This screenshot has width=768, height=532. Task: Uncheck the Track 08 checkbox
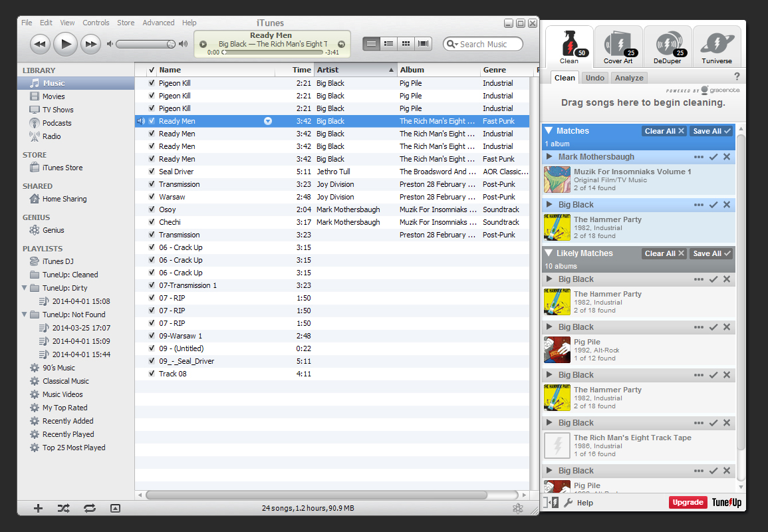[x=152, y=374]
